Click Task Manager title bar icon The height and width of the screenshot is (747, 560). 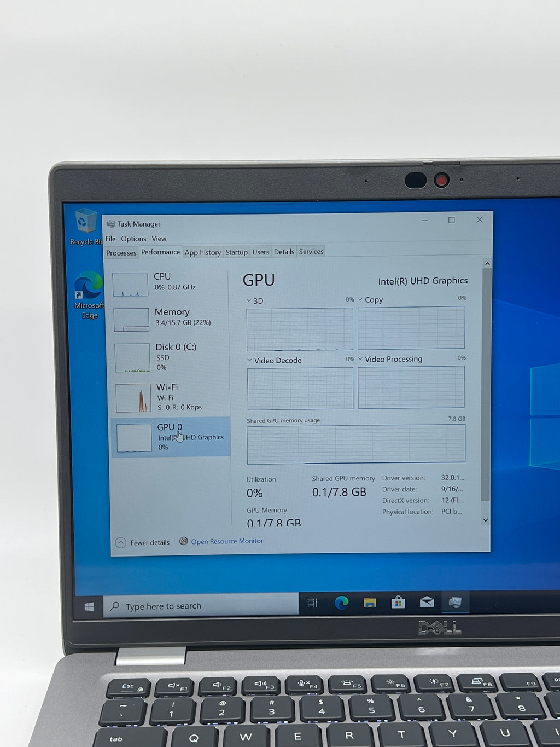point(111,224)
